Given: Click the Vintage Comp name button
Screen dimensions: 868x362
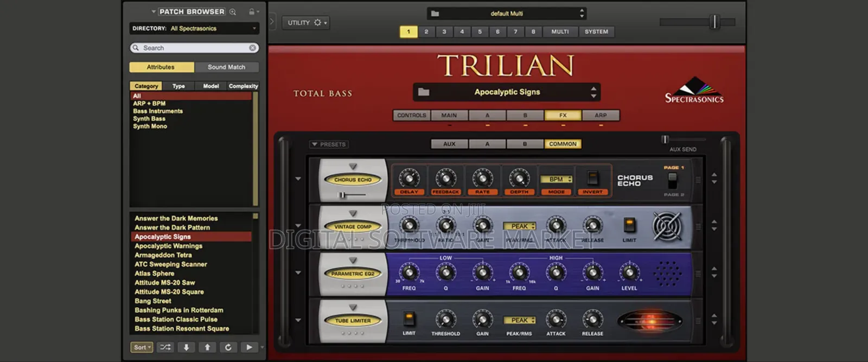Looking at the screenshot, I should [x=353, y=227].
